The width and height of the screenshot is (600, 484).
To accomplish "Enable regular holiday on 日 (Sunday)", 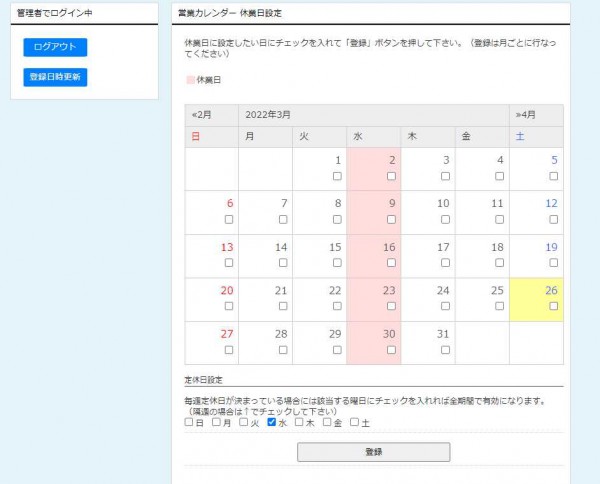I will (189, 422).
